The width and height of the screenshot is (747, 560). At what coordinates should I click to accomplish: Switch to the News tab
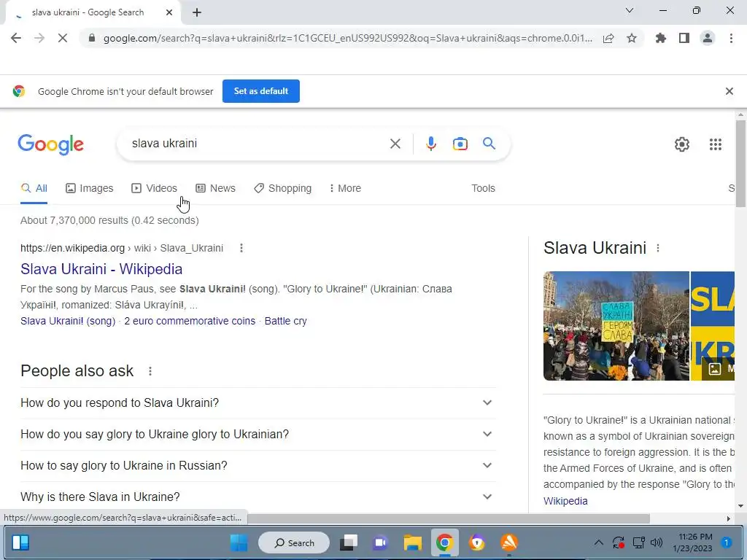pyautogui.click(x=216, y=188)
